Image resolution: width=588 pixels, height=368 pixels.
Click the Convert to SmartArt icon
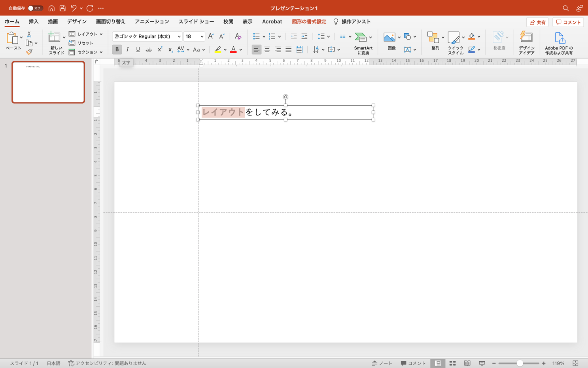click(x=361, y=37)
